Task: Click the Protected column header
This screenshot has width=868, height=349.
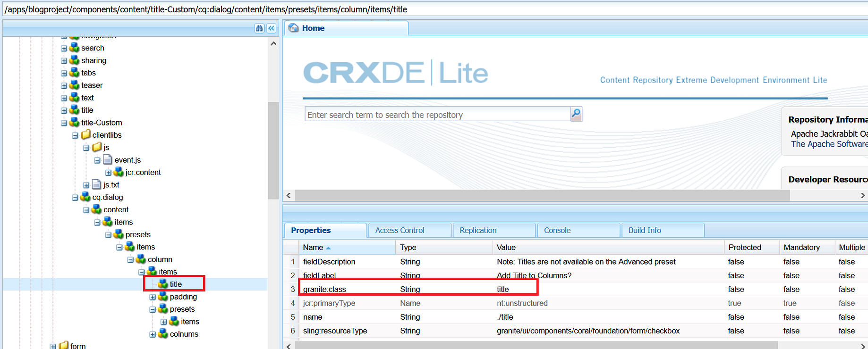Action: (x=752, y=247)
